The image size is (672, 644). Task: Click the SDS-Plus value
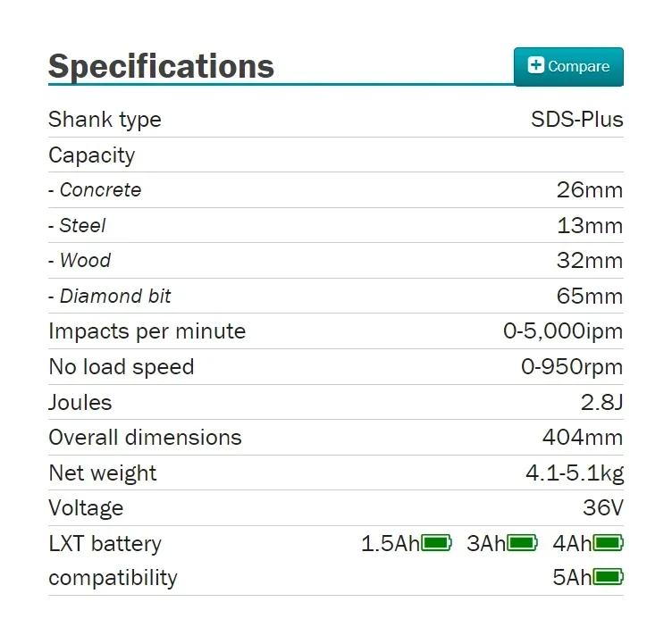tap(576, 120)
